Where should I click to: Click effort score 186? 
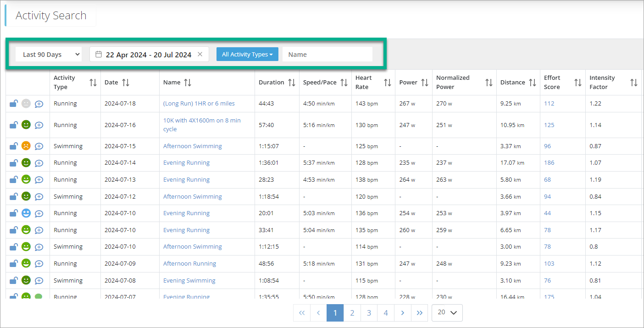click(x=549, y=162)
